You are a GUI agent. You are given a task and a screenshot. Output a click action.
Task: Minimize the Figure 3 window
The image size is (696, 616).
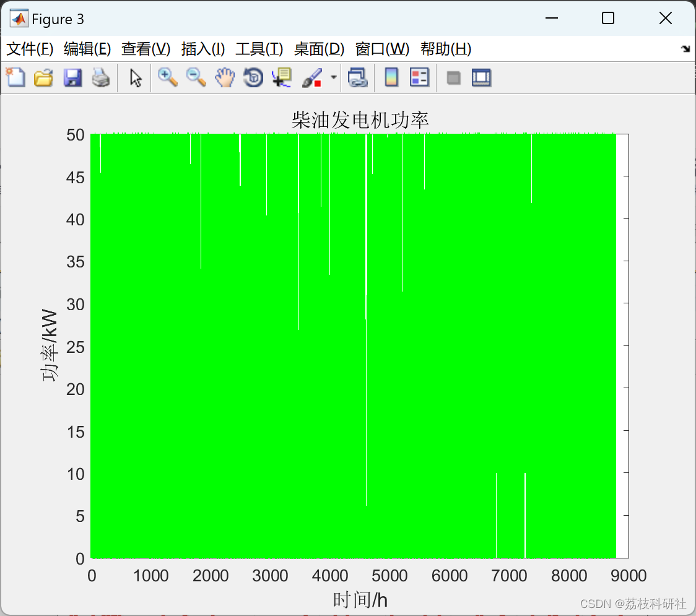(551, 18)
